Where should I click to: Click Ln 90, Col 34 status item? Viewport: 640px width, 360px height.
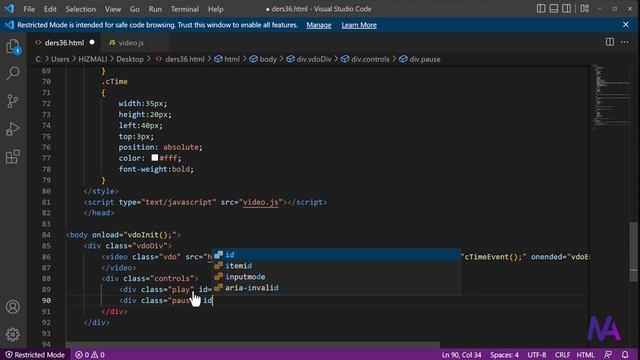click(x=461, y=355)
